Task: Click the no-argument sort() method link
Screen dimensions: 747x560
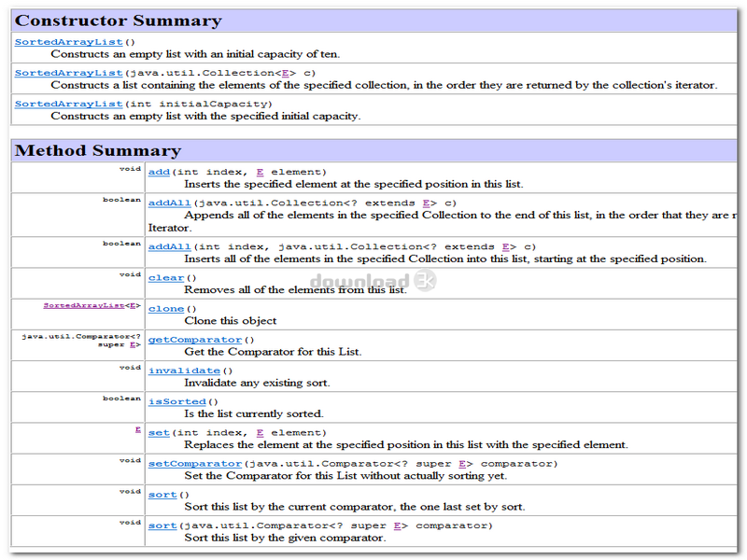Action: [162, 495]
